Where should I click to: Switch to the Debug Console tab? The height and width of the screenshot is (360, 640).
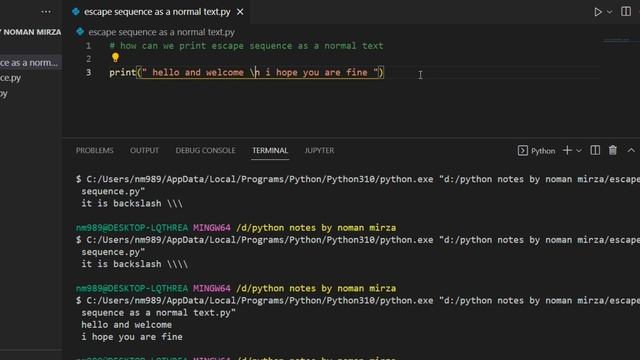coord(205,151)
